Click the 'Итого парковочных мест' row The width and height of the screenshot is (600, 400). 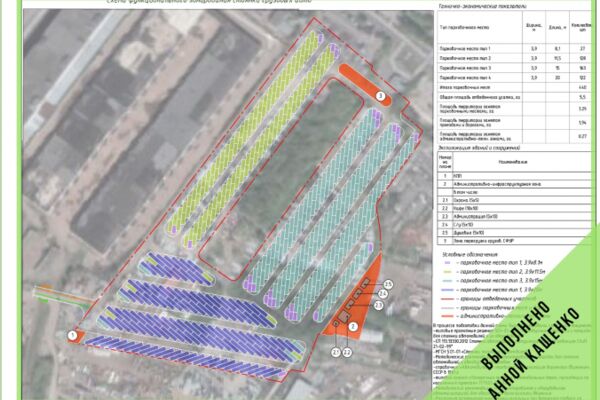tap(514, 87)
